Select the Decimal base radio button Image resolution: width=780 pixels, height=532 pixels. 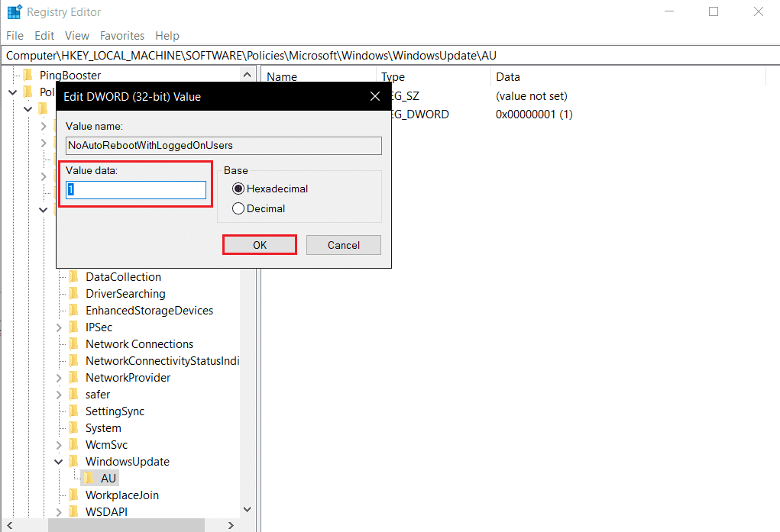237,208
